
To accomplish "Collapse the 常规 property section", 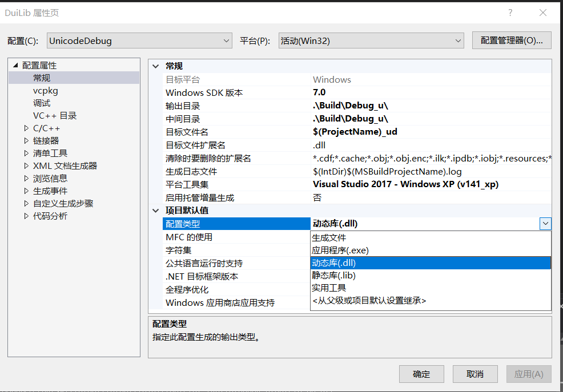I will [155, 66].
